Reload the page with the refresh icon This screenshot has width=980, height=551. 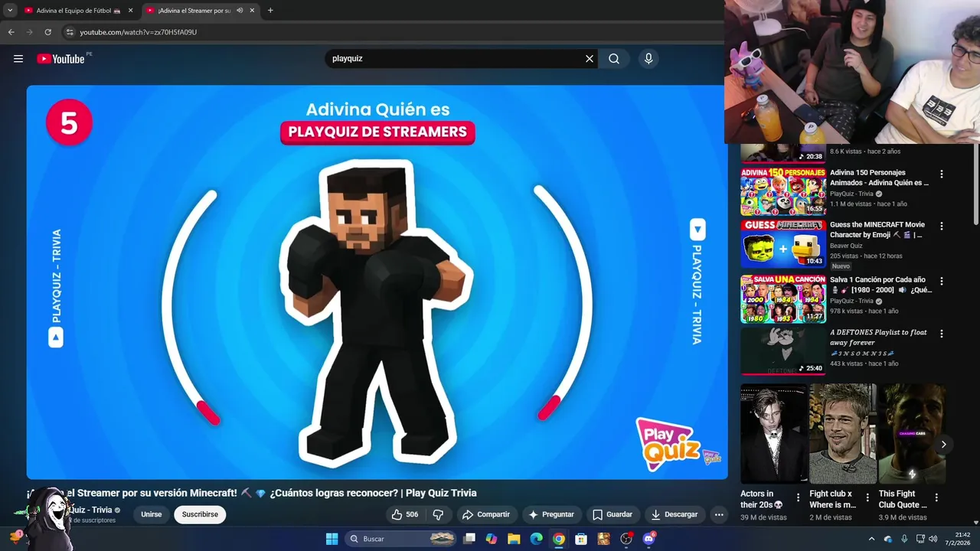(x=47, y=32)
